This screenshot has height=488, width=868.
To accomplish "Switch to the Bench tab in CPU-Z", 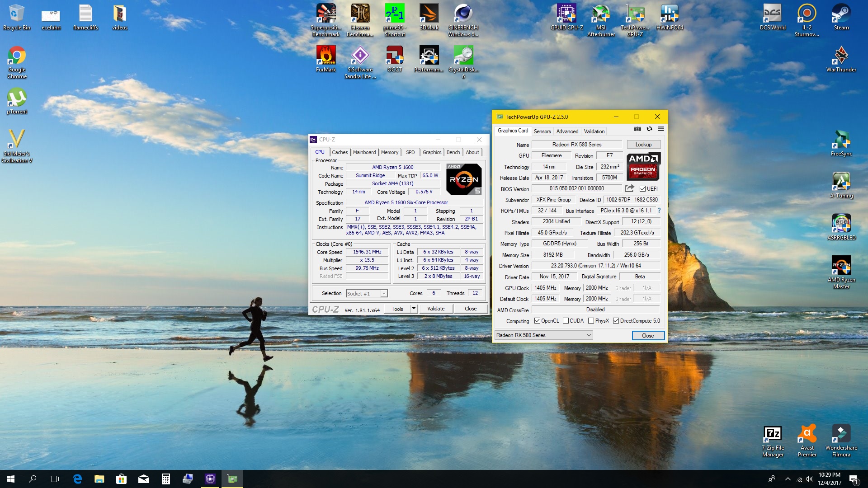I will point(453,152).
